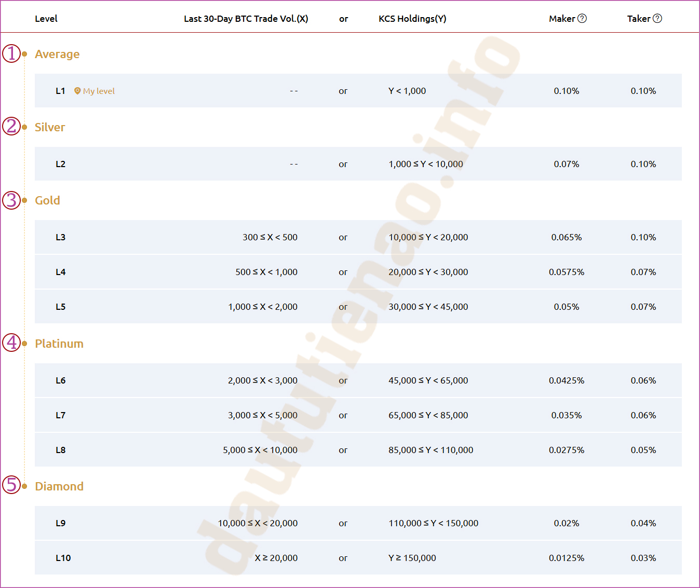Click the L5 maker fee 0.05%
Viewport: 700px width, 588px height.
pos(567,307)
